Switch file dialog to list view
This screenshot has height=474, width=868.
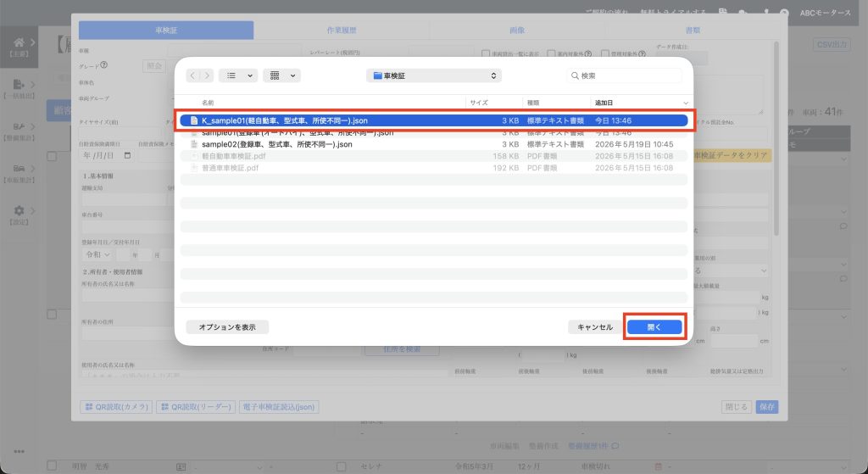click(x=231, y=75)
